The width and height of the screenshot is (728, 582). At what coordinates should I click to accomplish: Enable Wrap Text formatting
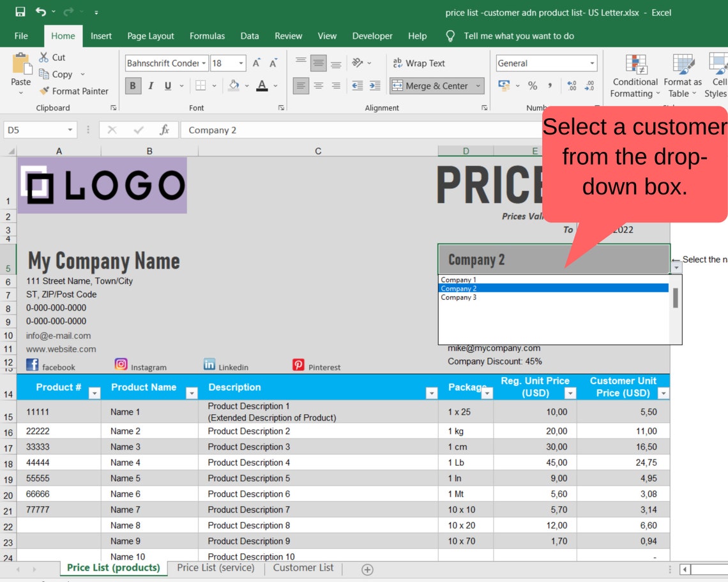[x=419, y=63]
